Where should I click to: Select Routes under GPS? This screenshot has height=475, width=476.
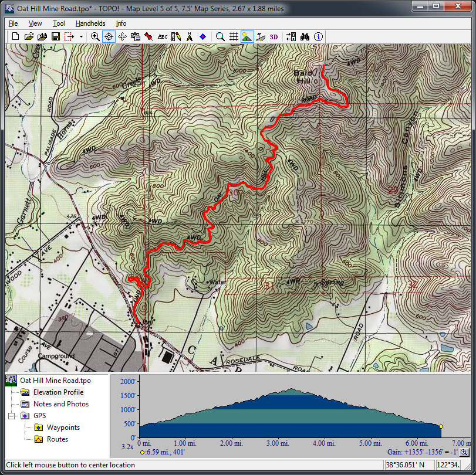58,439
